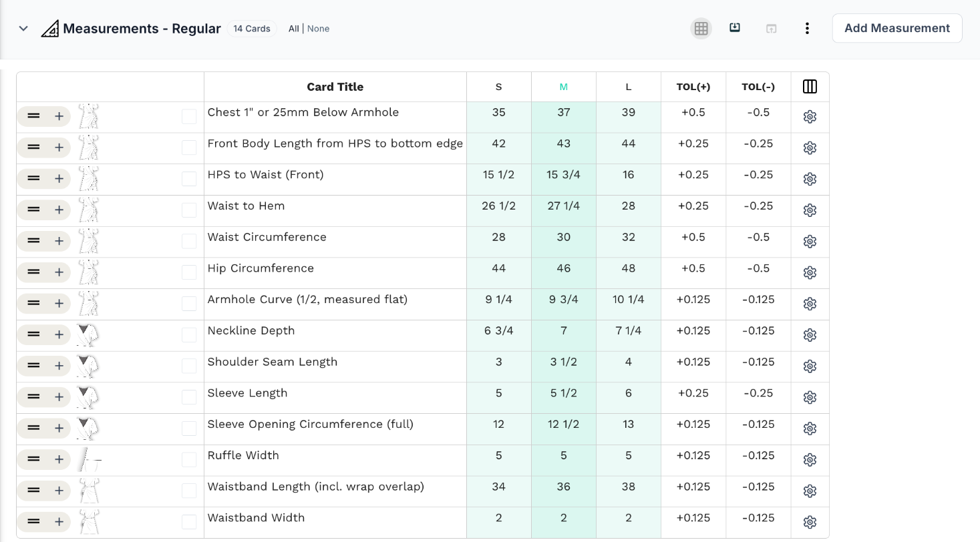The height and width of the screenshot is (542, 980).
Task: Open settings gear for Ruffle Width row
Action: click(x=810, y=460)
